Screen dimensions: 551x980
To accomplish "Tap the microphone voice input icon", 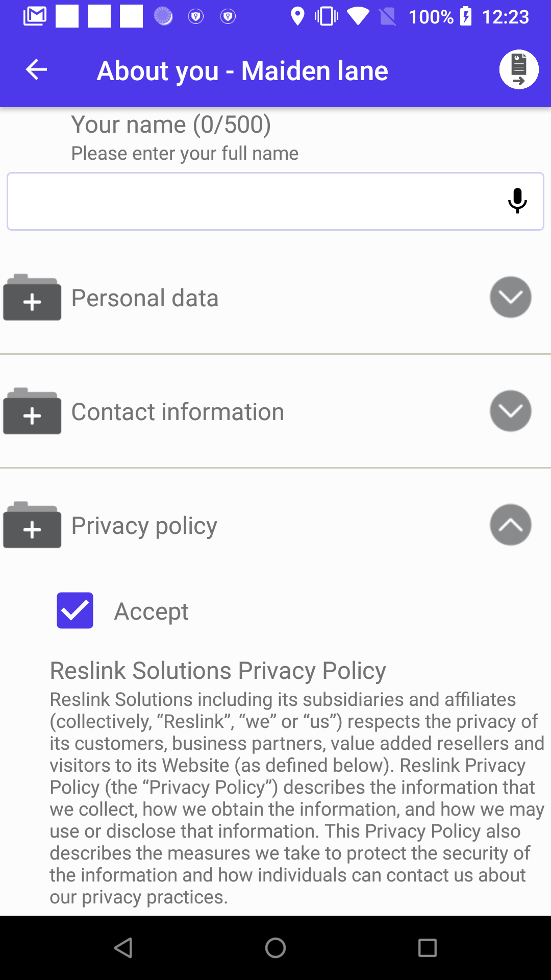I will [x=517, y=201].
